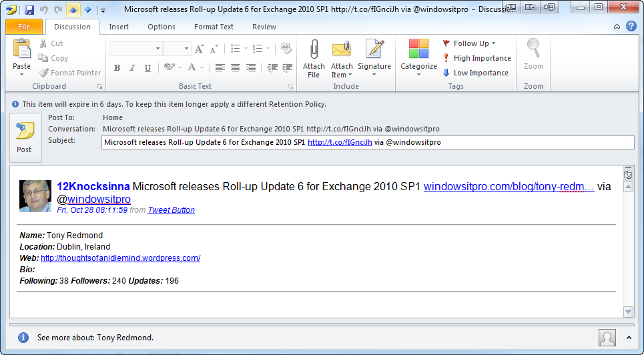Image resolution: width=644 pixels, height=355 pixels.
Task: Toggle Bold formatting
Action: 117,68
